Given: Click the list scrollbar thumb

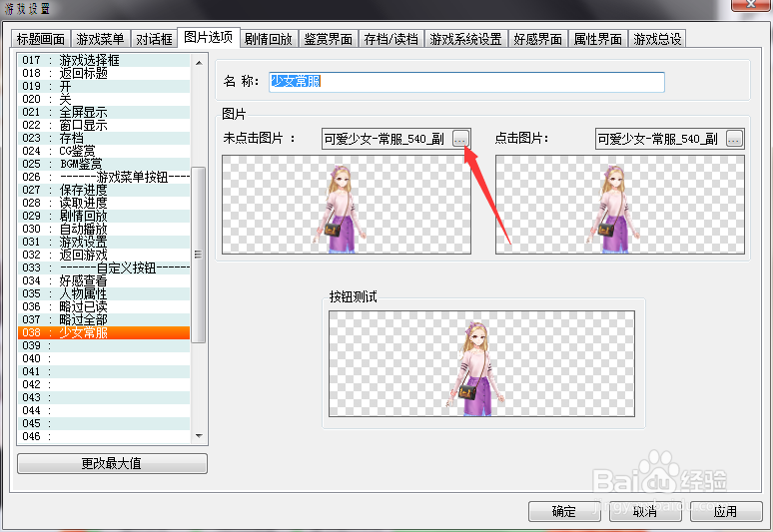Looking at the screenshot, I should 198,255.
